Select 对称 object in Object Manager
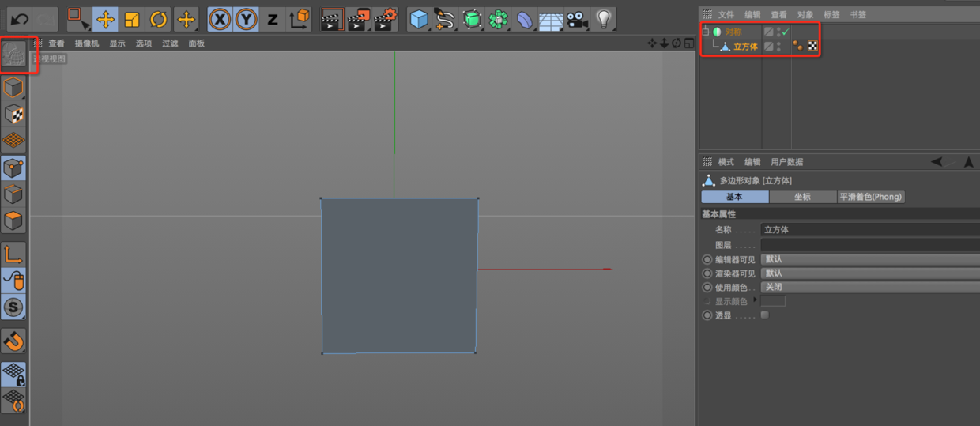The width and height of the screenshot is (980, 426). coord(733,32)
